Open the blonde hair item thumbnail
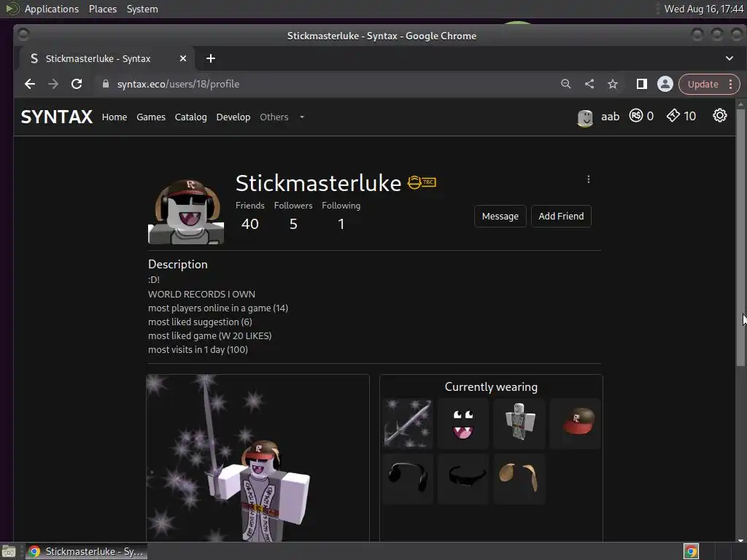The height and width of the screenshot is (560, 747). pos(519,478)
